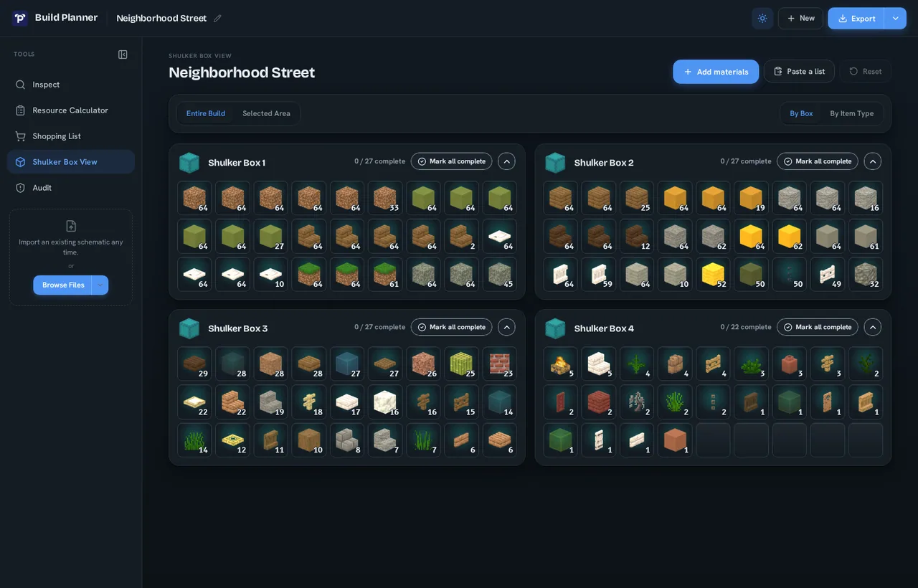Mark all complete for Shulker Box 1
The image size is (918, 588).
452,161
